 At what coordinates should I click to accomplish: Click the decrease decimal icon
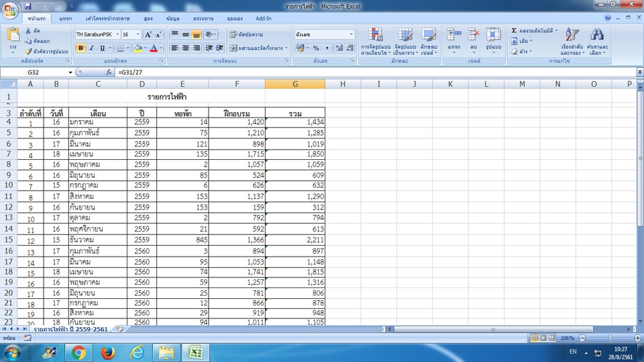point(350,48)
